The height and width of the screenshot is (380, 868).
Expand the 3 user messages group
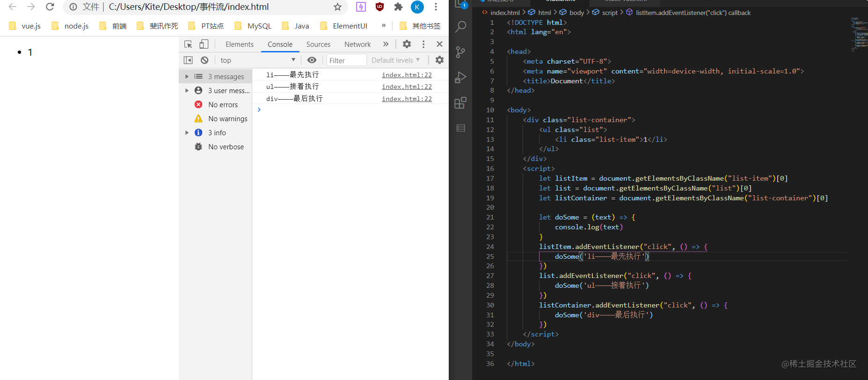(187, 90)
